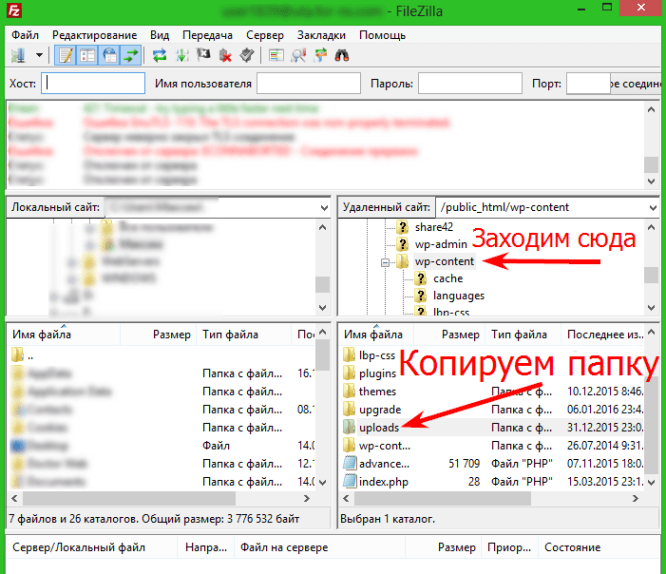
Task: Open the Передача menu
Action: click(x=207, y=35)
